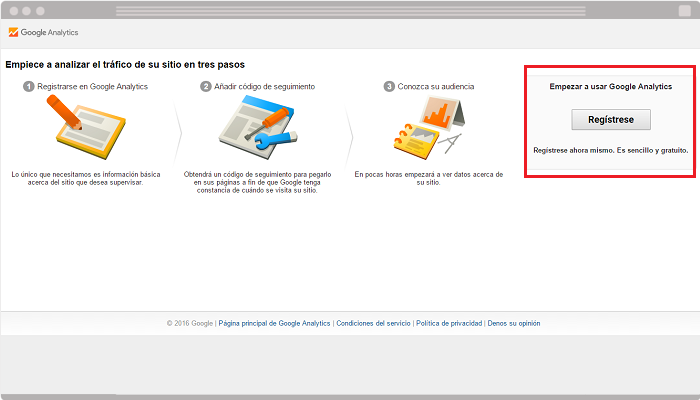Open Denos su opinión link
The height and width of the screenshot is (400, 700).
pos(514,323)
